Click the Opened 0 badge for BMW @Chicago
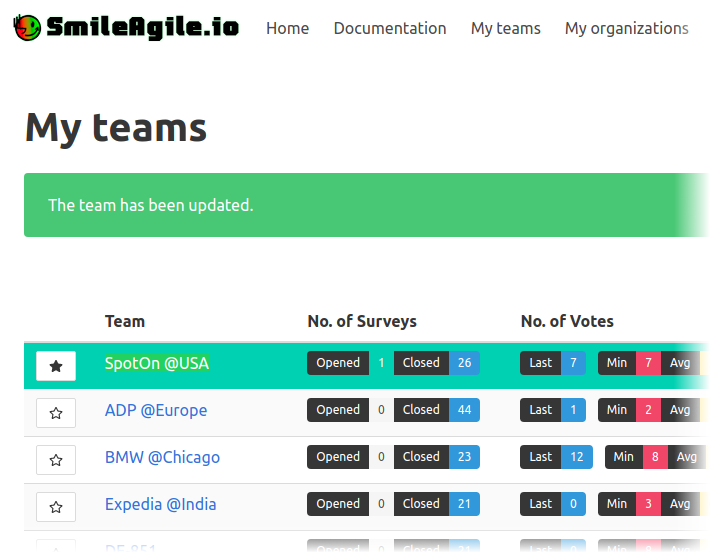This screenshot has height=555, width=714. [350, 457]
